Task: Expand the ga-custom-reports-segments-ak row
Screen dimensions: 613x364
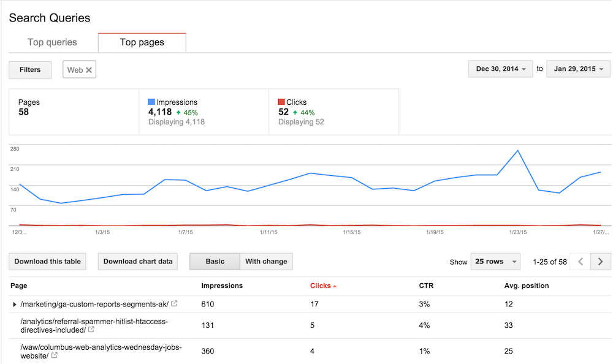Action: tap(15, 304)
